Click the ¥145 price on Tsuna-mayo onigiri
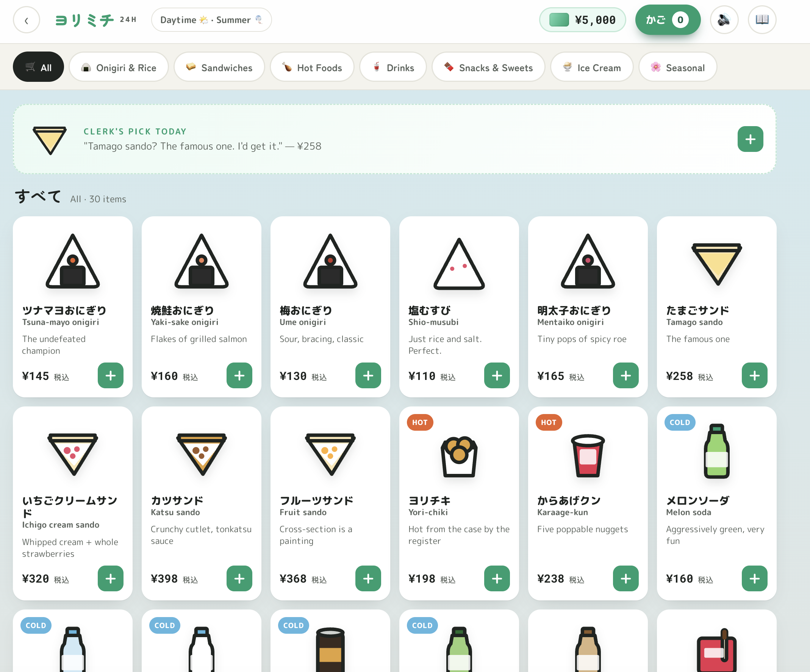The width and height of the screenshot is (810, 672). (36, 376)
